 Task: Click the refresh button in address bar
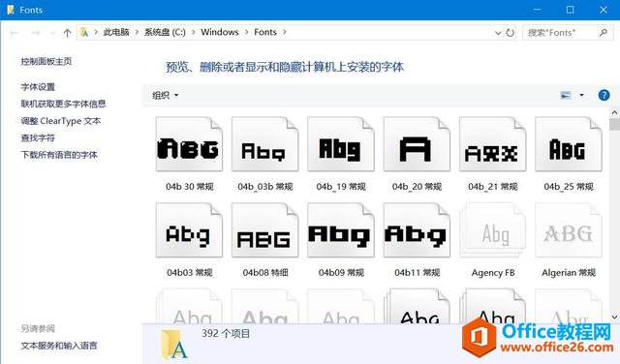(511, 32)
